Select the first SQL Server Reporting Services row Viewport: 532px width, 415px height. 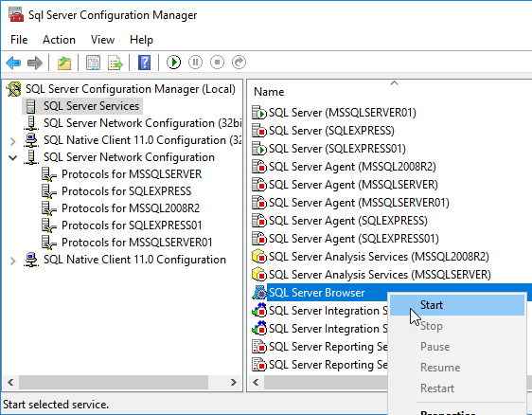[328, 347]
